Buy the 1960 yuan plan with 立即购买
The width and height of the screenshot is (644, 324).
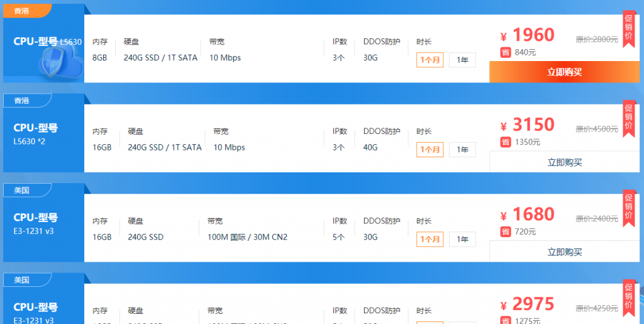click(x=564, y=72)
